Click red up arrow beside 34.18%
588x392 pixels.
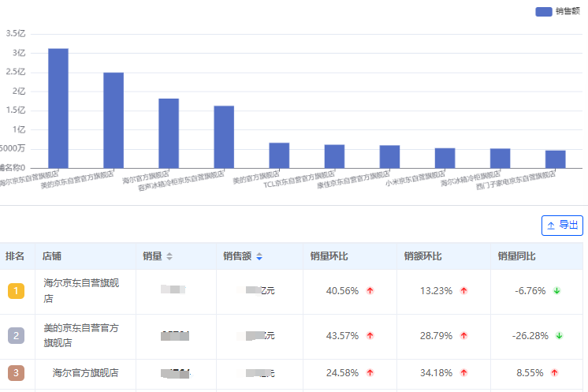464,373
